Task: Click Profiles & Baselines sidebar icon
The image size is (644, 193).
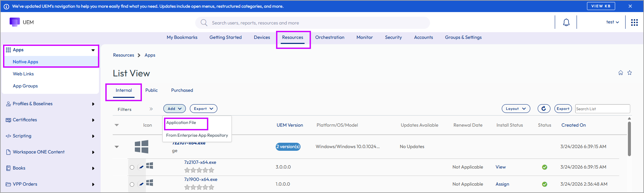Action: (x=8, y=104)
